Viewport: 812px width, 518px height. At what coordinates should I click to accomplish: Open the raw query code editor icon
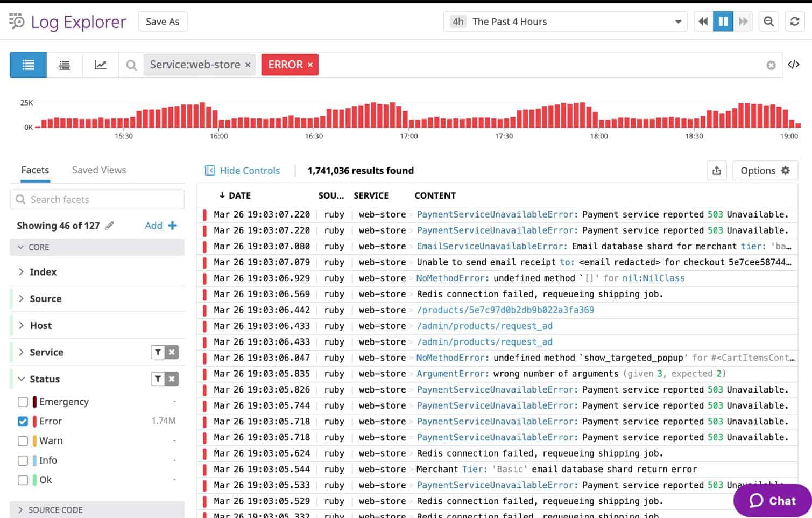tap(794, 65)
